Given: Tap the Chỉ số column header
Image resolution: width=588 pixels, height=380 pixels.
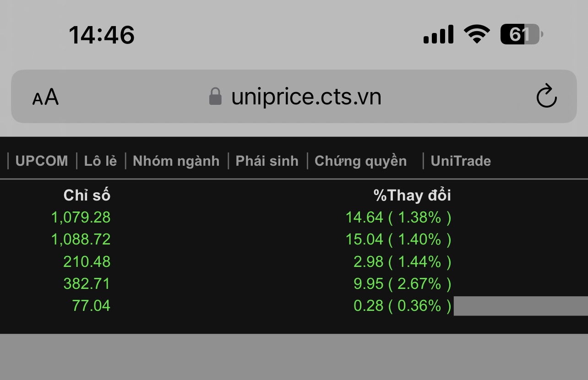Looking at the screenshot, I should pyautogui.click(x=87, y=195).
